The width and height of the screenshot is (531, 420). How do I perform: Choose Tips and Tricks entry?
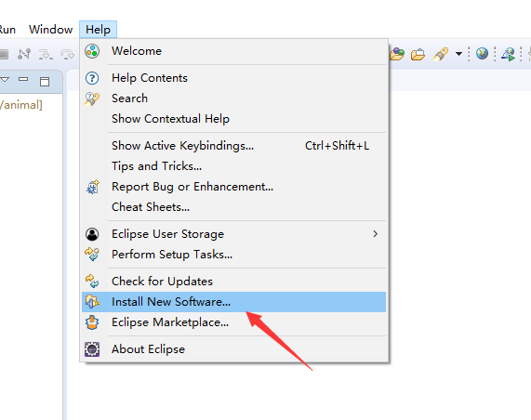tap(233, 166)
